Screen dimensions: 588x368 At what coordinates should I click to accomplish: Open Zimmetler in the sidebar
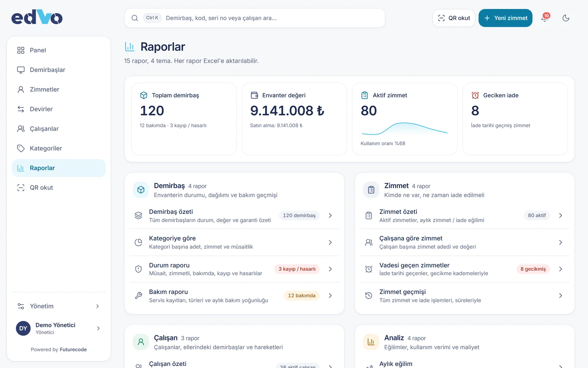(59, 90)
